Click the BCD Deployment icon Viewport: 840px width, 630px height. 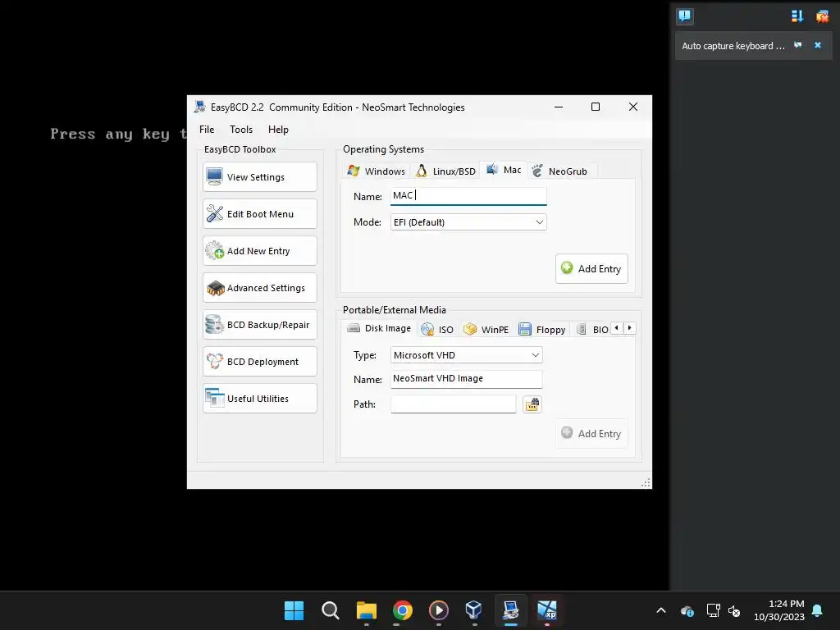pos(215,361)
